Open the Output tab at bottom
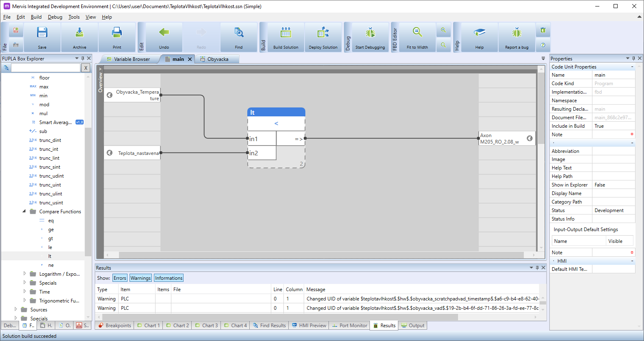The height and width of the screenshot is (341, 644). coord(413,326)
